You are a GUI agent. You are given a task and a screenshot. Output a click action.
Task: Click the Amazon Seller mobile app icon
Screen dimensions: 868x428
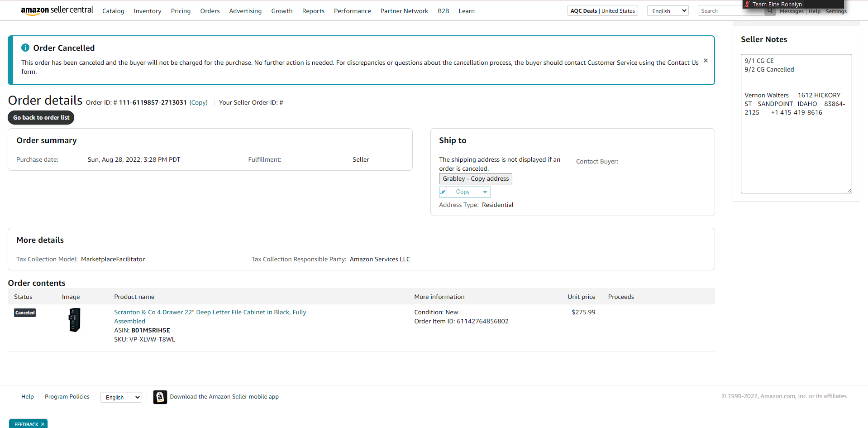pyautogui.click(x=160, y=397)
